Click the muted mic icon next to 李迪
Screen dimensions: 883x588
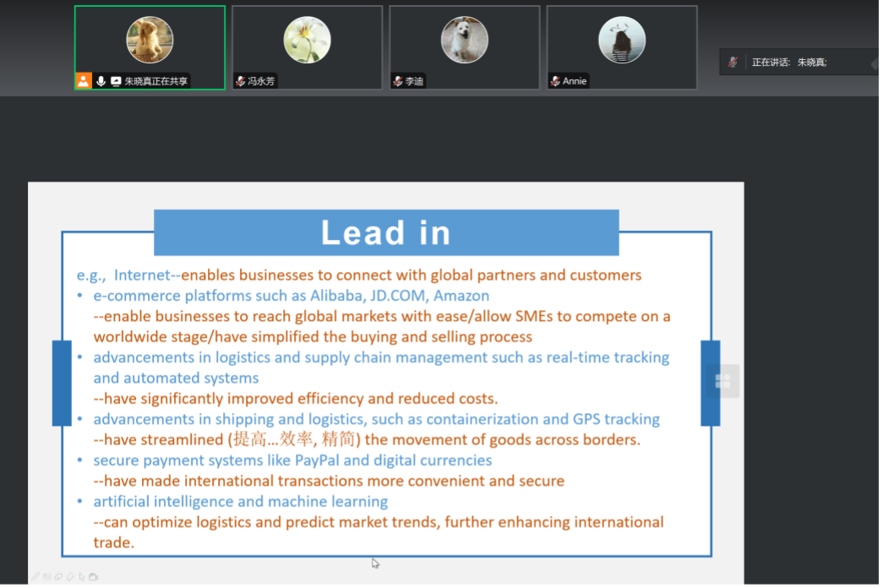[398, 81]
